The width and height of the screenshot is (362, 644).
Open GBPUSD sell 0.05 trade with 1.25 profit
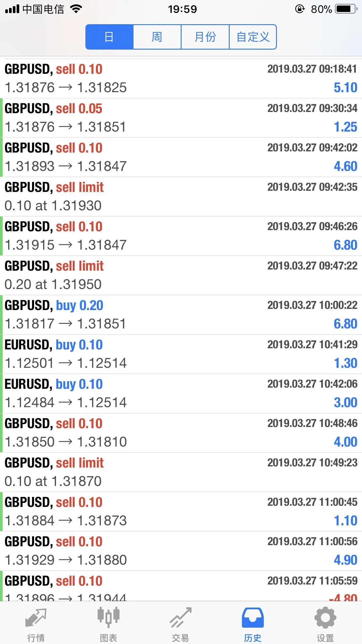click(x=181, y=118)
